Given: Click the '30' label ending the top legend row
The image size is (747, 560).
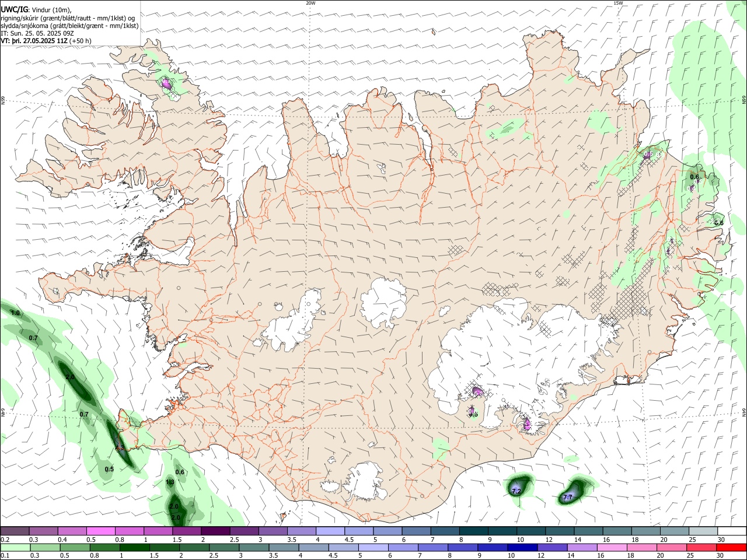Looking at the screenshot, I should (x=721, y=540).
